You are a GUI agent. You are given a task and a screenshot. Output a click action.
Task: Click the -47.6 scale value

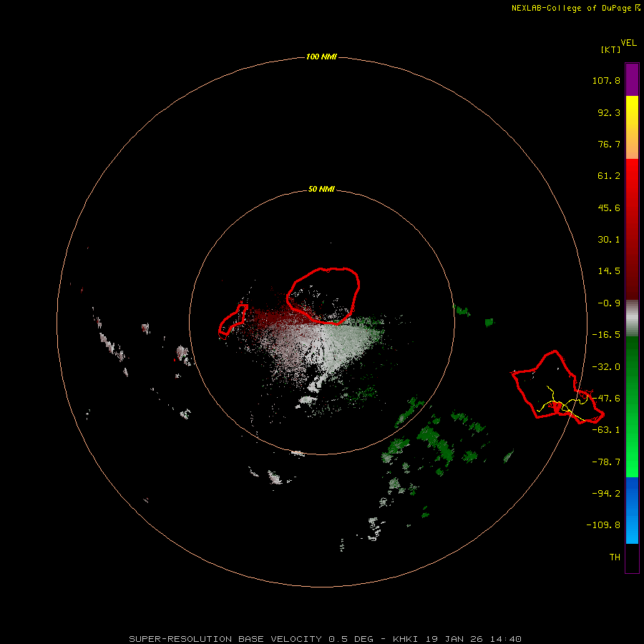[x=606, y=399]
